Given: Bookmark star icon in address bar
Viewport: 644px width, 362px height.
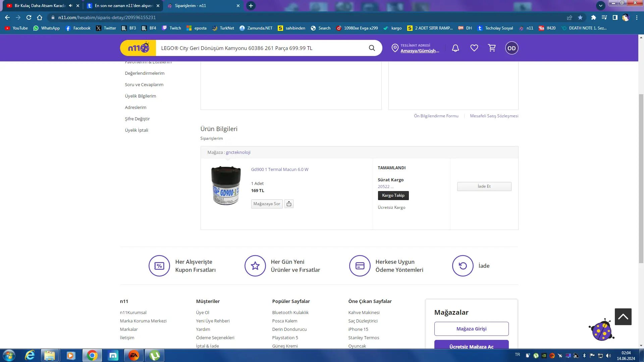Looking at the screenshot, I should coord(580,17).
